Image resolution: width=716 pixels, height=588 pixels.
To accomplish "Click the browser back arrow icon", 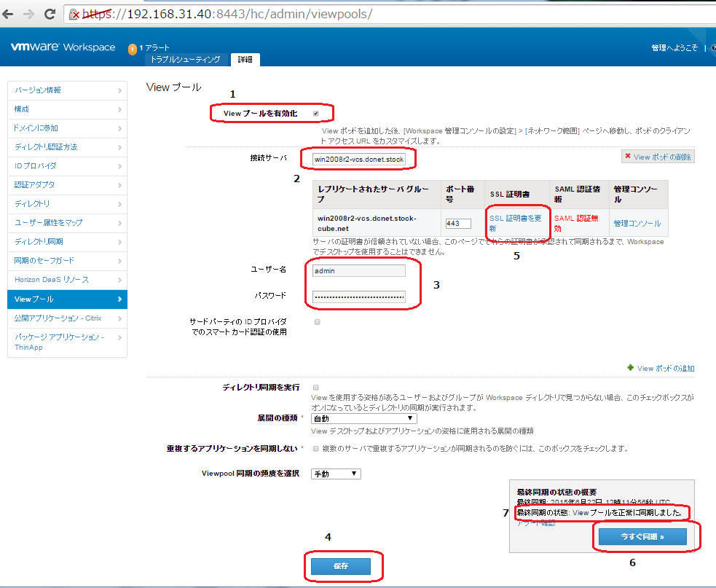I will point(10,14).
